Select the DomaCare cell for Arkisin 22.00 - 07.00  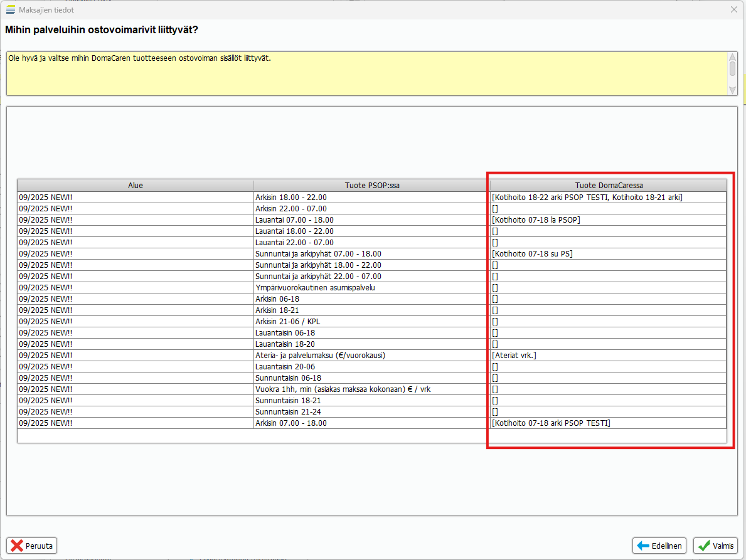point(609,209)
